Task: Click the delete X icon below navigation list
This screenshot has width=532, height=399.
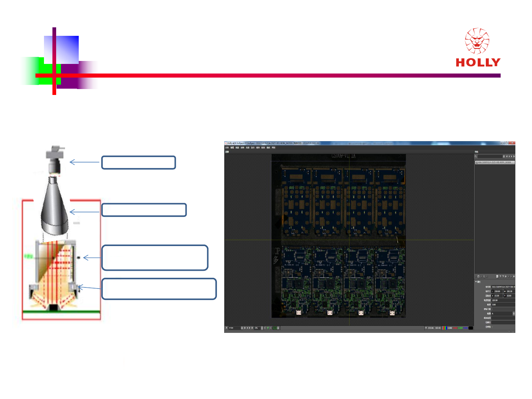Action: click(487, 277)
